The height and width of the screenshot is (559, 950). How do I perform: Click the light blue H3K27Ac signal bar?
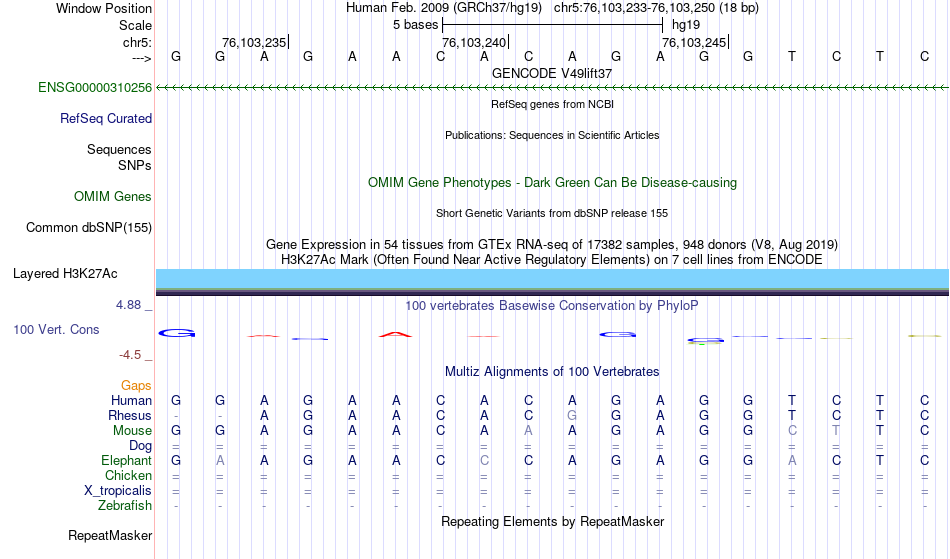[x=553, y=279]
